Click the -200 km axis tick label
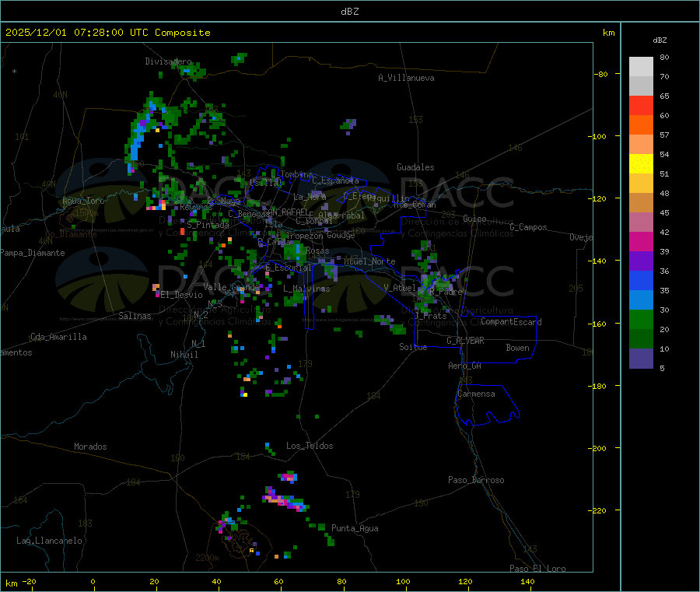 point(597,448)
